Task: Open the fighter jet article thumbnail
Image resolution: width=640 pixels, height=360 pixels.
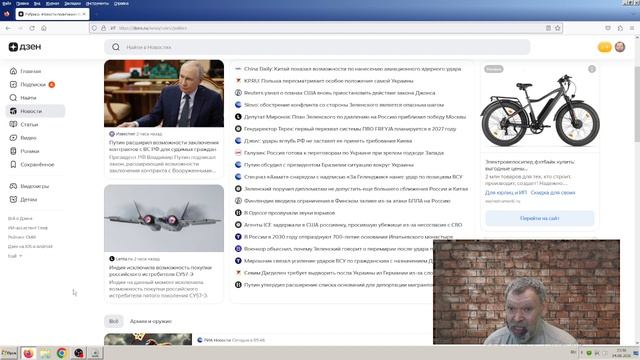Action: (164, 218)
